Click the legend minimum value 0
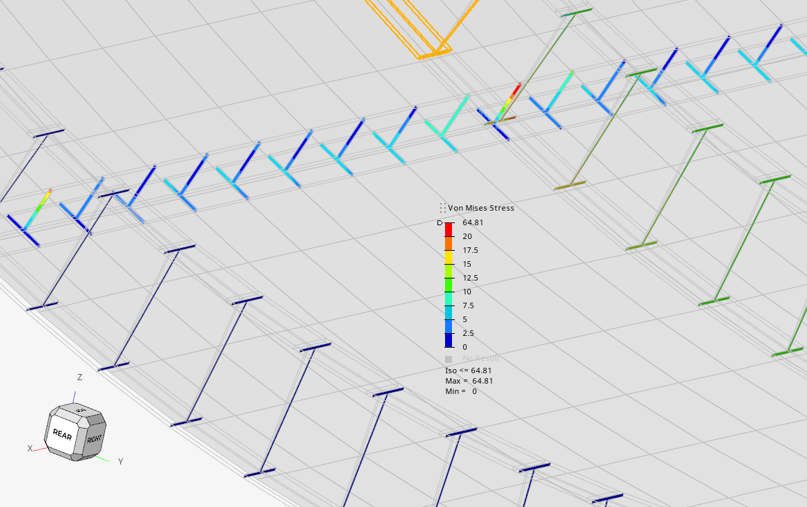Screen dimensions: 807x507 464,347
